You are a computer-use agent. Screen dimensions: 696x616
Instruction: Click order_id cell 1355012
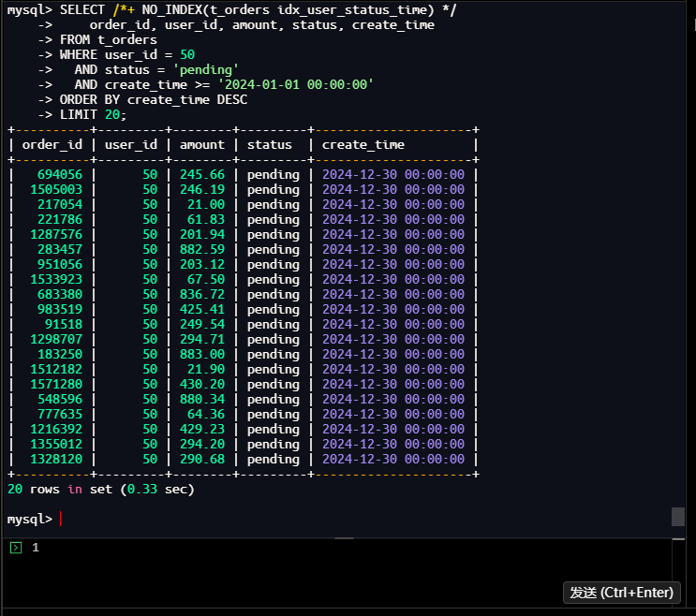point(56,444)
